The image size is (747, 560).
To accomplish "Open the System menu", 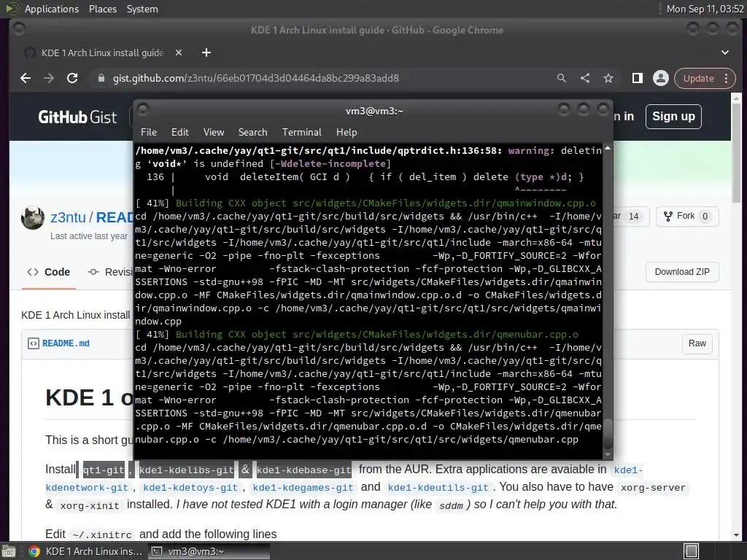I will click(142, 9).
